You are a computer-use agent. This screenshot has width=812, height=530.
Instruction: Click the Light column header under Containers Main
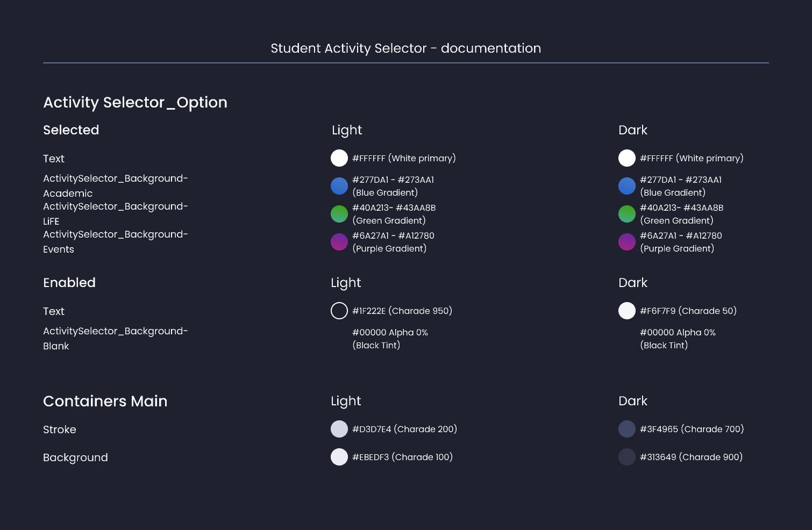pos(346,402)
